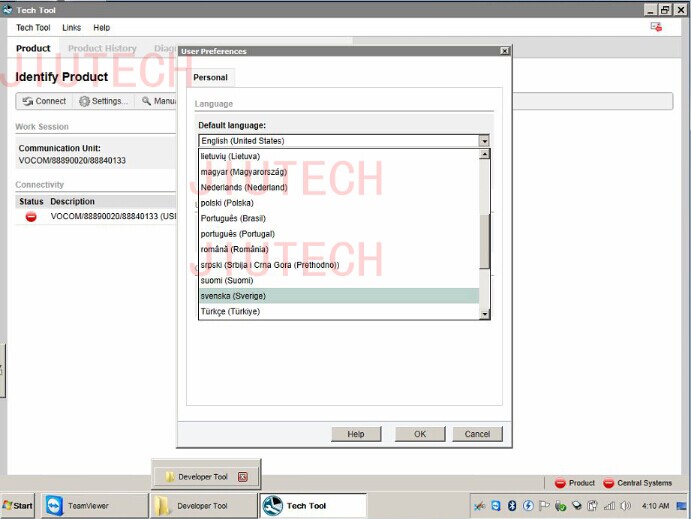Click the red VOCOM connectivity status icon

tap(31, 216)
